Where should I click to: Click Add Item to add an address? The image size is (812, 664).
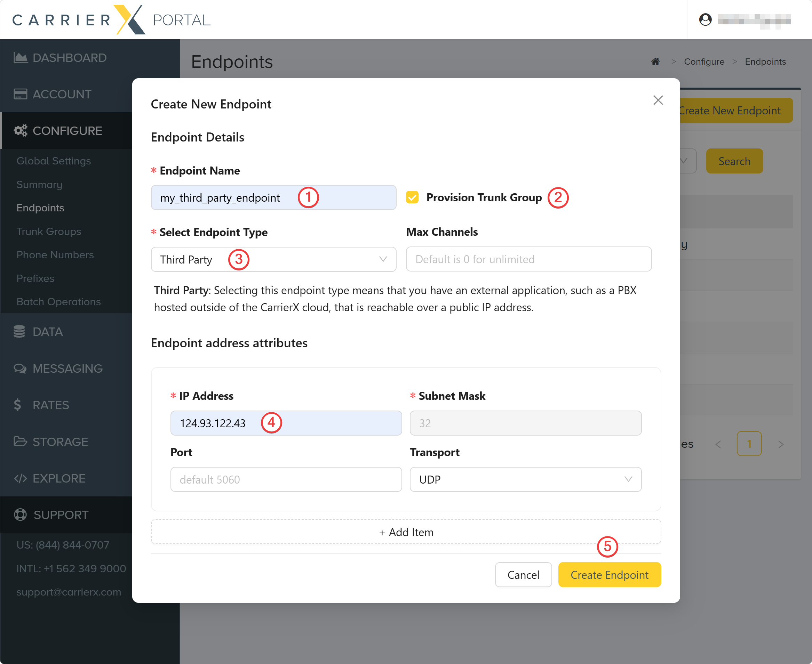pos(406,532)
